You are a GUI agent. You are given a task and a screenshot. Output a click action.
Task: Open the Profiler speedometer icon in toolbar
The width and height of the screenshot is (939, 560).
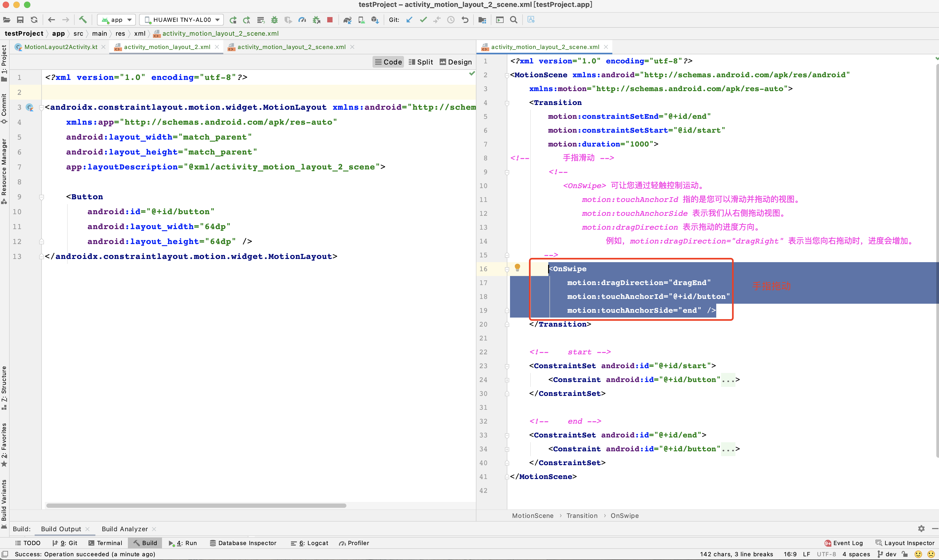pos(302,20)
